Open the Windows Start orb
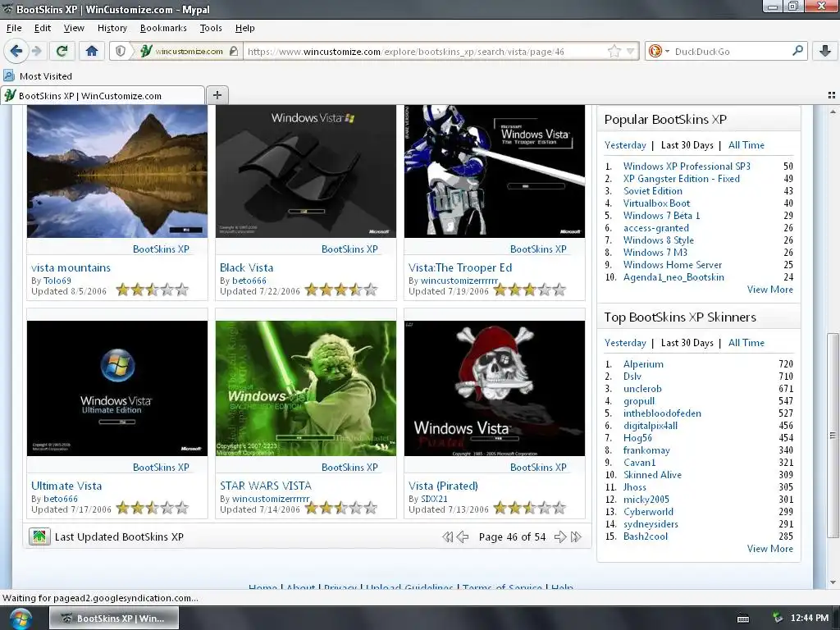This screenshot has height=630, width=840. (21, 619)
